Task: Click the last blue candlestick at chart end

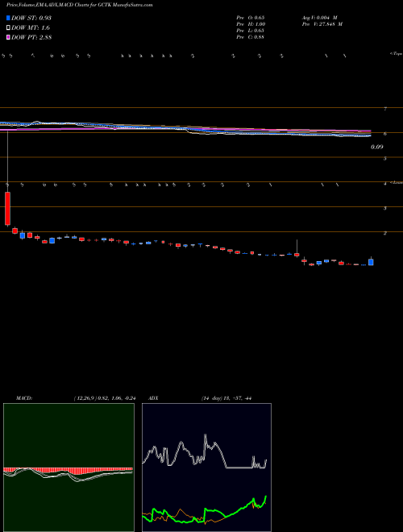Action: point(371,262)
